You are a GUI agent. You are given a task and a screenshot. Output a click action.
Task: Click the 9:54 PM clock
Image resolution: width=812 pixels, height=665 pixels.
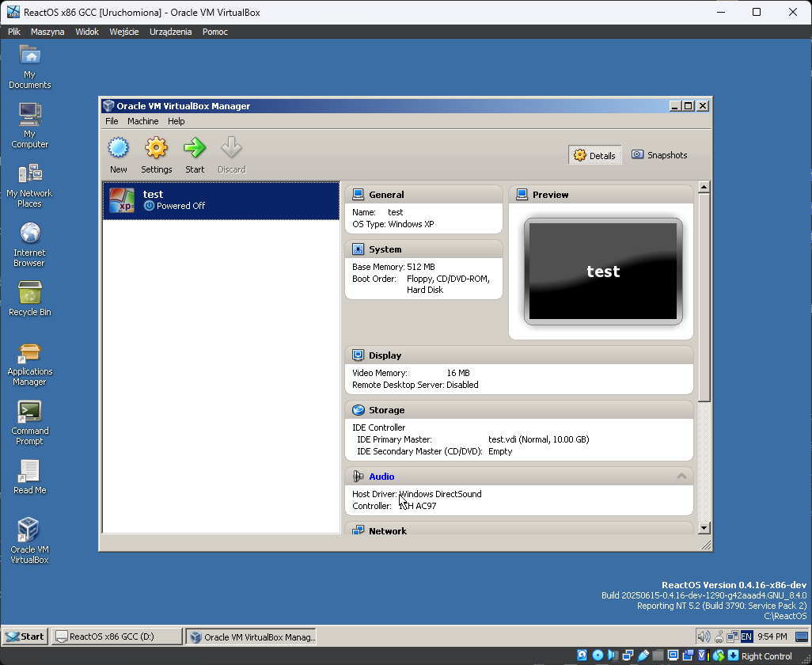pyautogui.click(x=772, y=636)
